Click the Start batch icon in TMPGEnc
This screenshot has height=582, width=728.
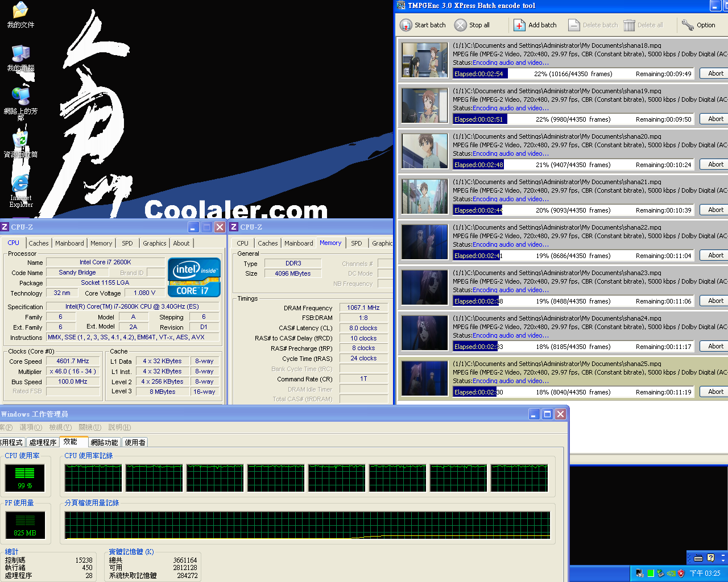406,25
